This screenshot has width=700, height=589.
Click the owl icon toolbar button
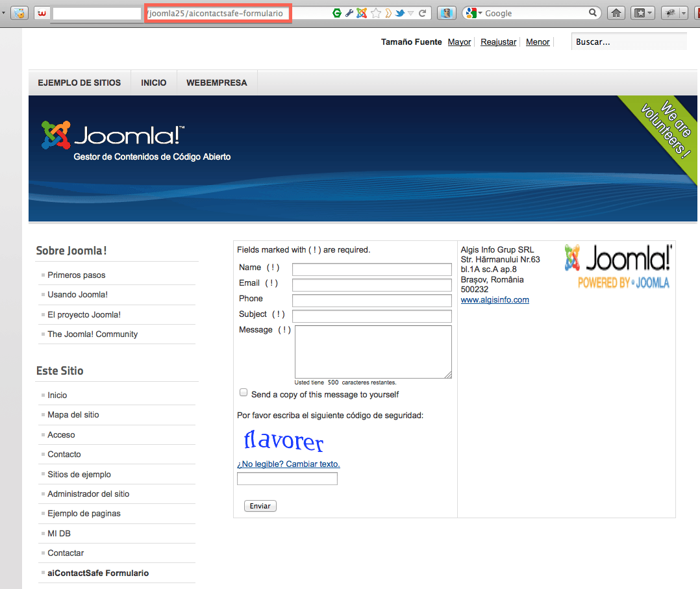tap(446, 14)
